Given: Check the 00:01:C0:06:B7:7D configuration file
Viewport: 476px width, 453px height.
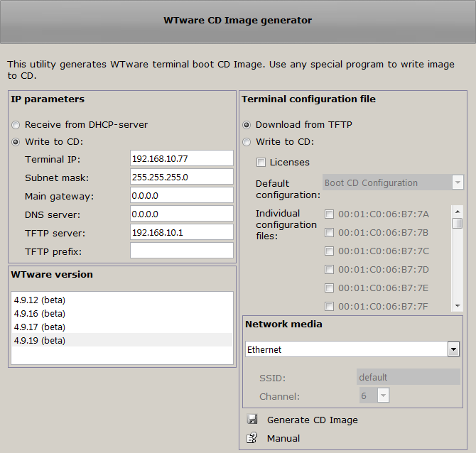Looking at the screenshot, I should point(329,269).
